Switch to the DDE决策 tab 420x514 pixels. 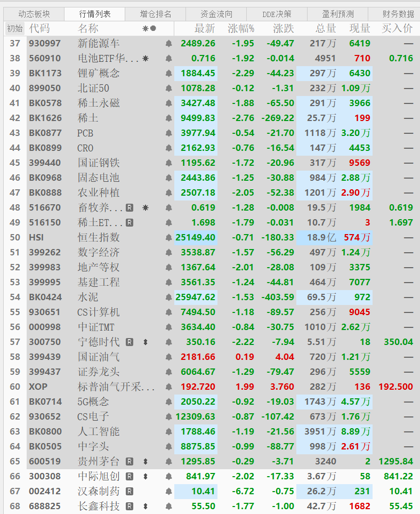point(277,14)
